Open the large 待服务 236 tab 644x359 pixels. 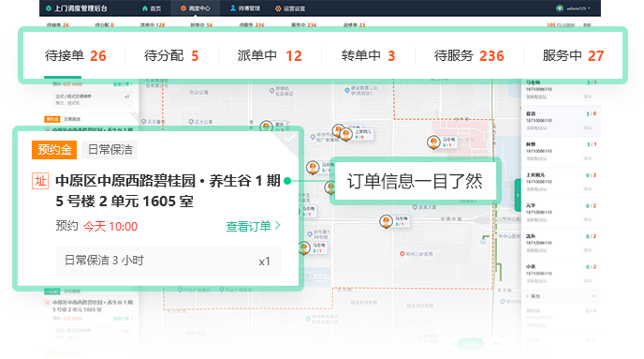click(x=469, y=55)
